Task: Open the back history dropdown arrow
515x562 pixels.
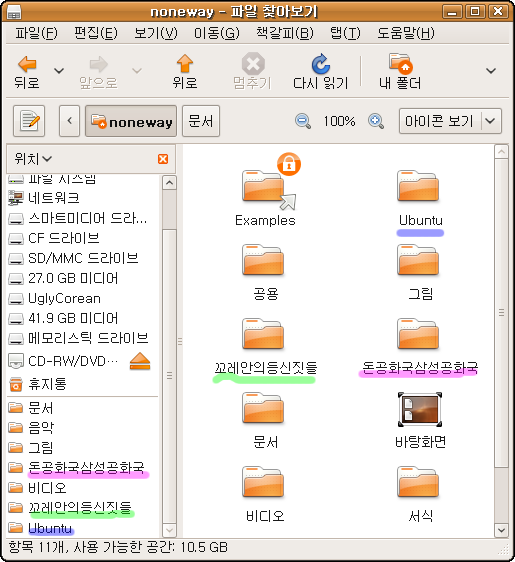Action: [59, 71]
